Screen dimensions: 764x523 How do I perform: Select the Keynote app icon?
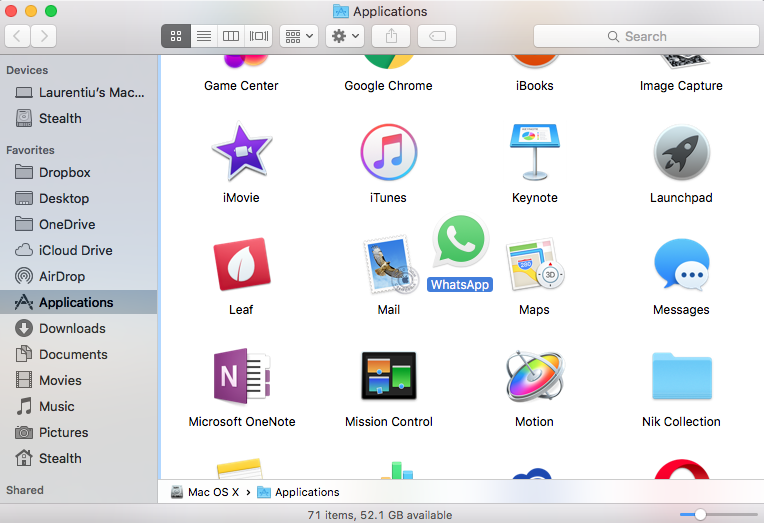(534, 153)
